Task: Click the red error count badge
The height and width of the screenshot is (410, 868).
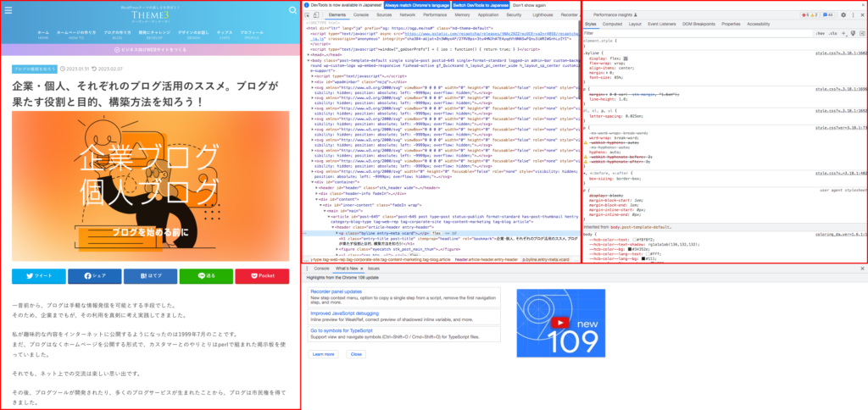Action: click(x=806, y=15)
